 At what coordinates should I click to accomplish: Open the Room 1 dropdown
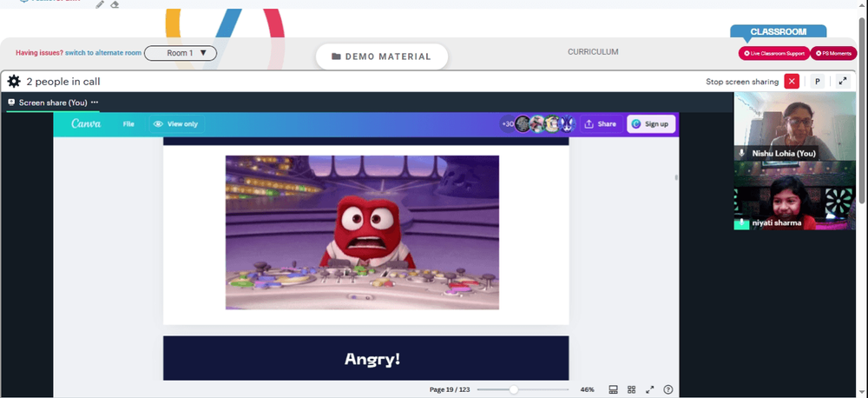(181, 53)
